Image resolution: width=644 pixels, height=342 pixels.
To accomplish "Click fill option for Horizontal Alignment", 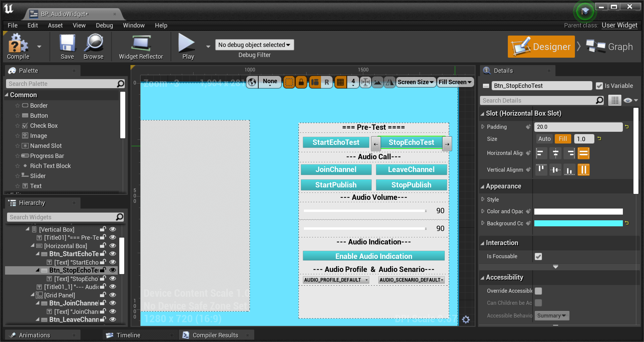I will coord(584,153).
